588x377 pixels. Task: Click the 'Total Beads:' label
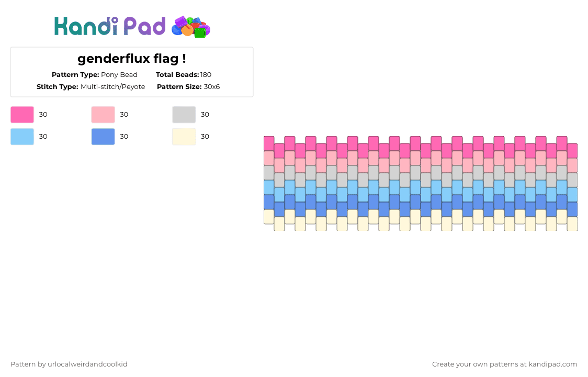(x=177, y=75)
